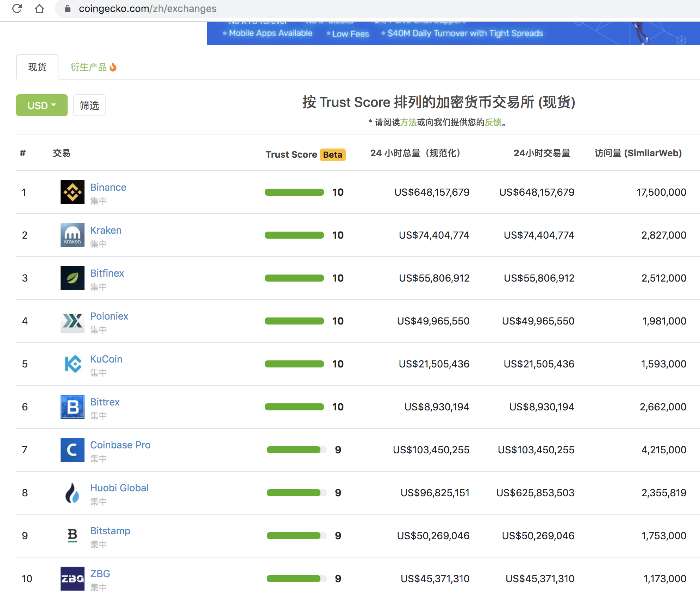Click the fire icon next to 衍生产品
The height and width of the screenshot is (592, 700).
click(113, 67)
